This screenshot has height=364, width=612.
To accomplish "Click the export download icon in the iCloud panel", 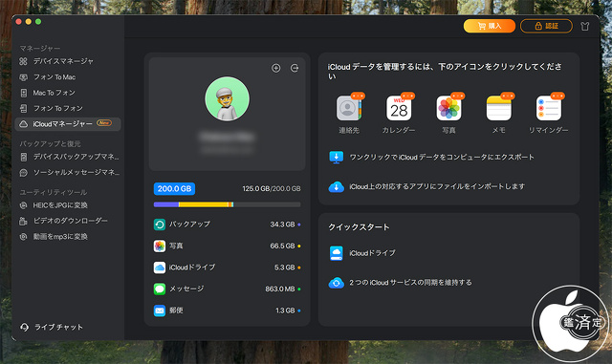I will 336,158.
